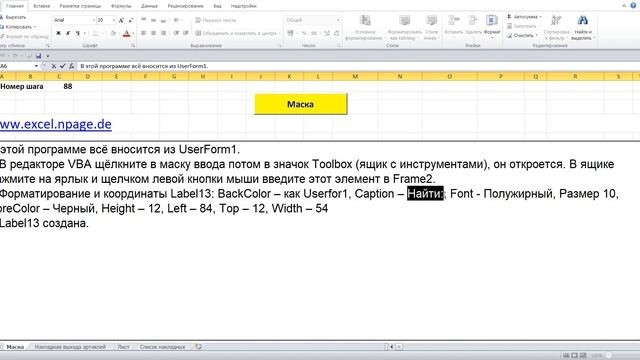Click the Вырезать cut button

click(13, 17)
